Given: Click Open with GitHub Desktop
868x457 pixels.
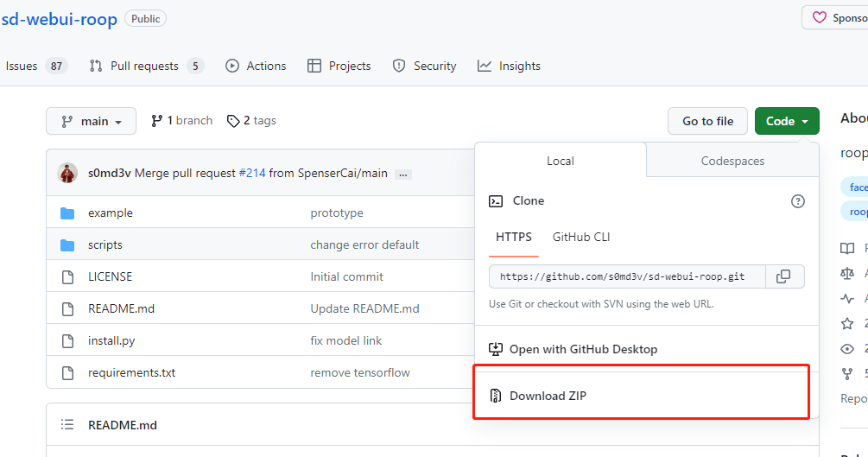Looking at the screenshot, I should [573, 349].
